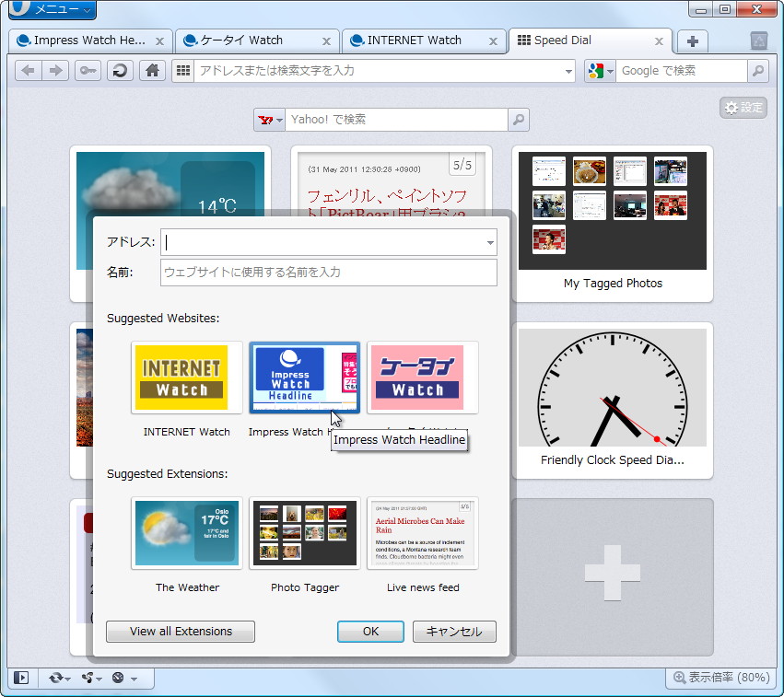This screenshot has width=784, height=697.
Task: Open the Opera Turbo icon menu
Action: (x=124, y=678)
